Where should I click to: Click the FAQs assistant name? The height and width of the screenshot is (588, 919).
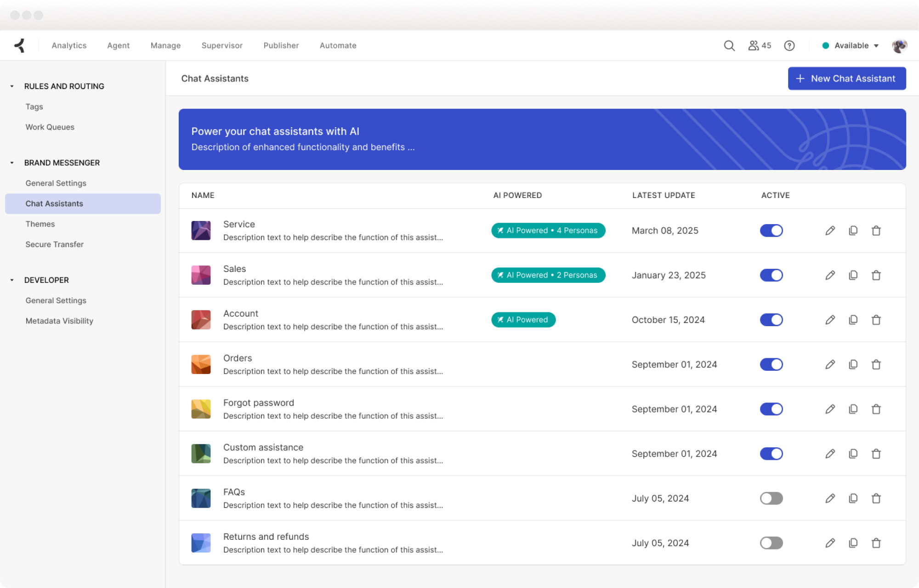[x=234, y=492]
